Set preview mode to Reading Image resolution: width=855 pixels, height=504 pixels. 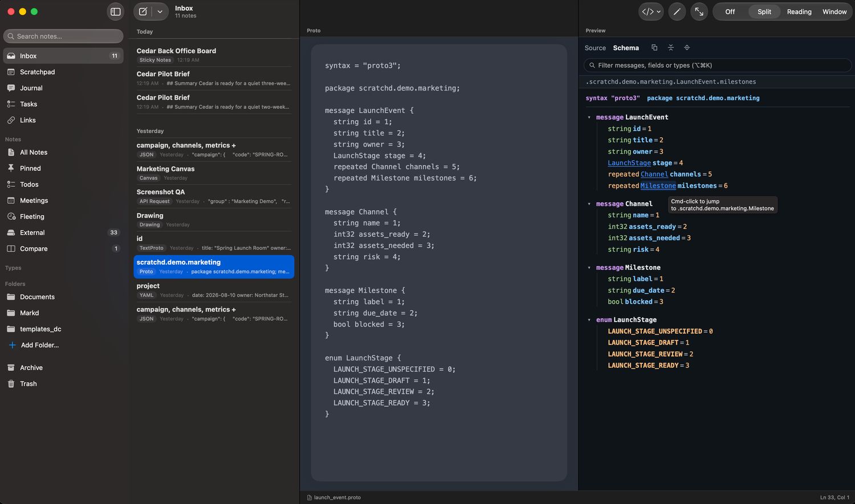click(x=799, y=11)
